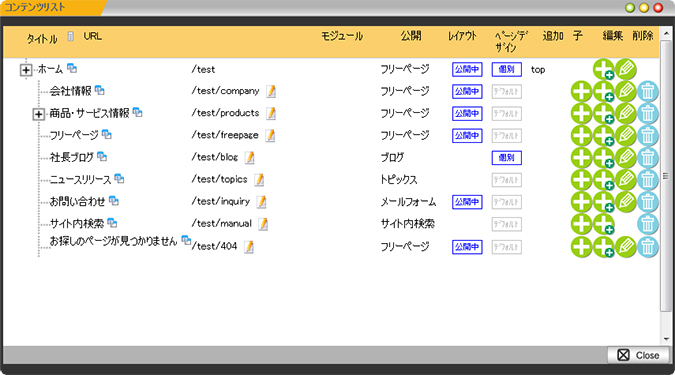Image resolution: width=675 pixels, height=375 pixels.
Task: Click the top page design label
Action: coord(538,70)
